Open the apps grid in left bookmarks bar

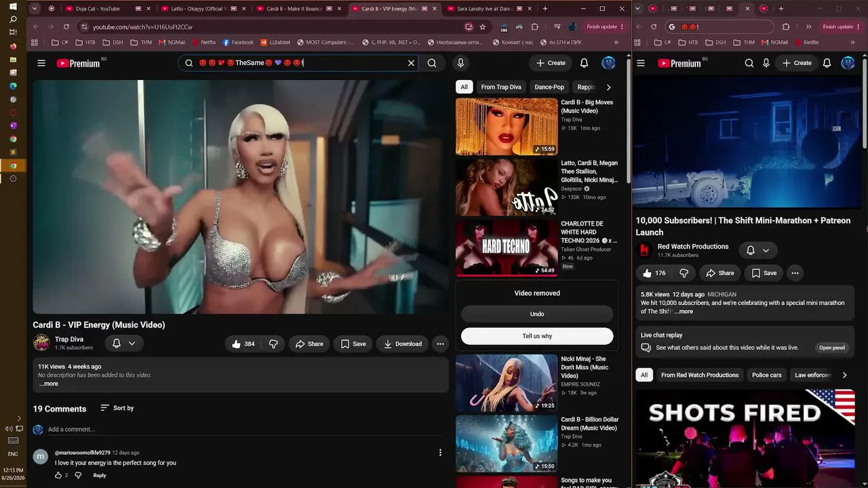34,42
